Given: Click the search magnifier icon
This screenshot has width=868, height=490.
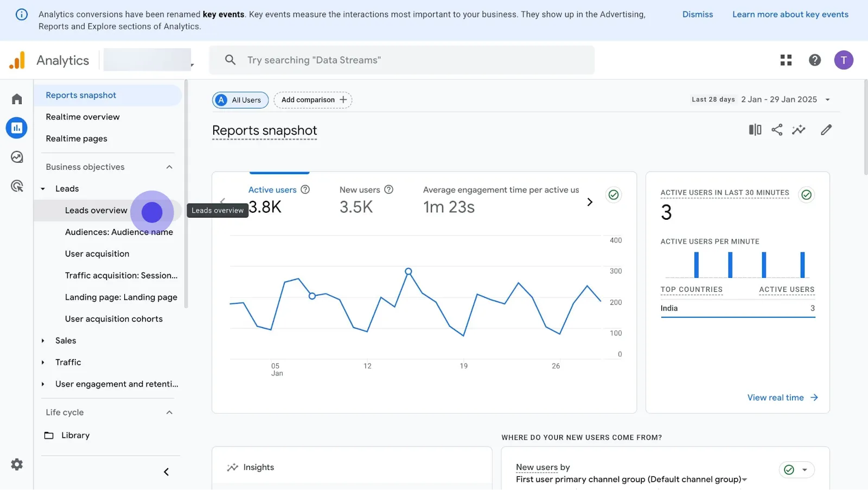Looking at the screenshot, I should (231, 60).
